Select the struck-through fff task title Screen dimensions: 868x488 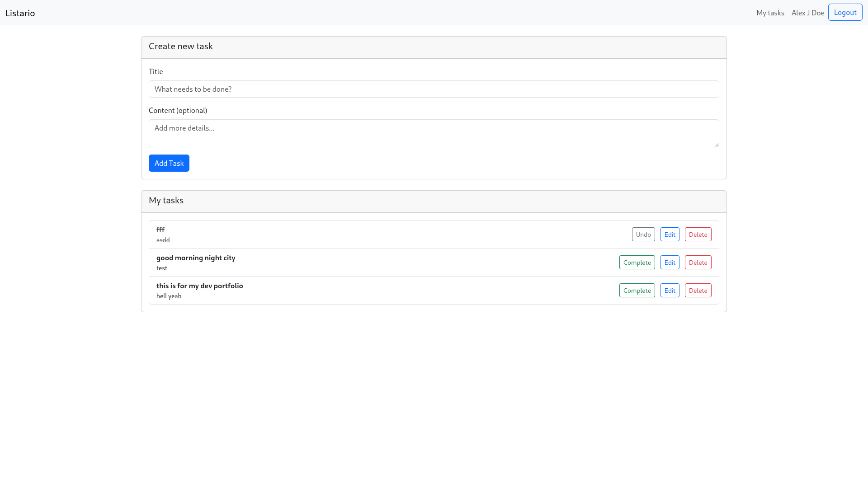point(160,230)
